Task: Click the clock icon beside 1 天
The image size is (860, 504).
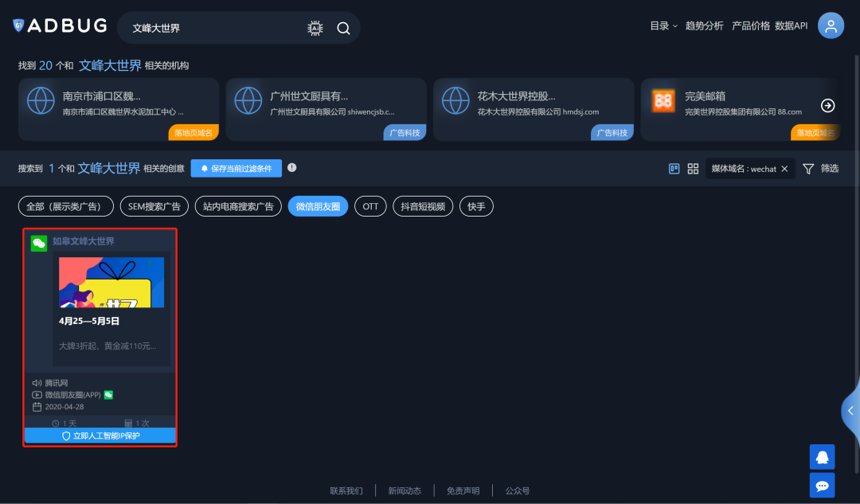Action: (56, 424)
